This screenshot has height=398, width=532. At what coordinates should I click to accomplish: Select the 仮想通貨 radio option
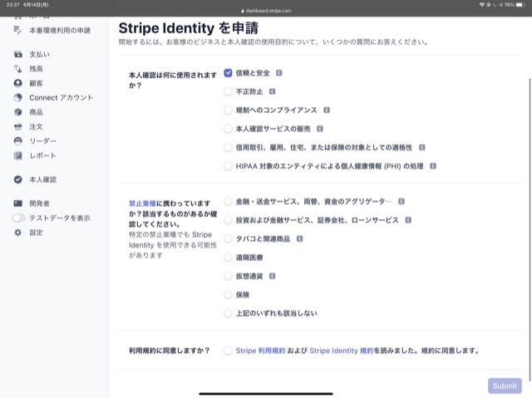(228, 276)
